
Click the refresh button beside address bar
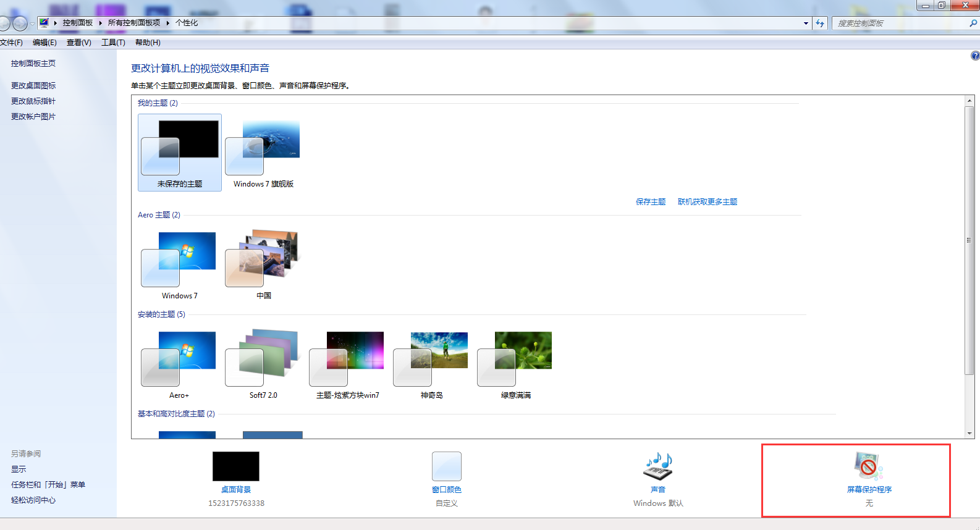[x=820, y=23]
